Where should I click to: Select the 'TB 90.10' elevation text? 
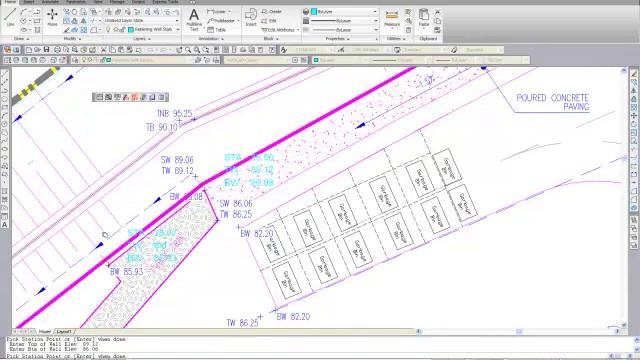[162, 127]
